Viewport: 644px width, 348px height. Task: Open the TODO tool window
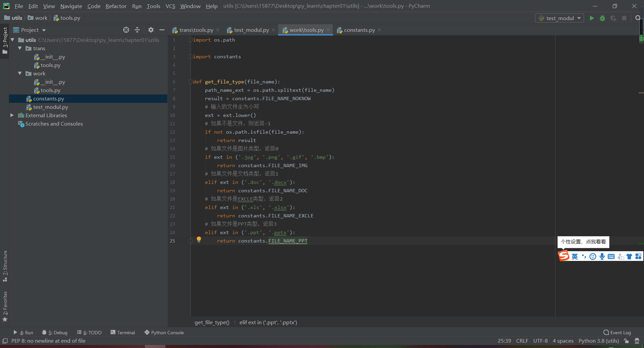point(89,333)
